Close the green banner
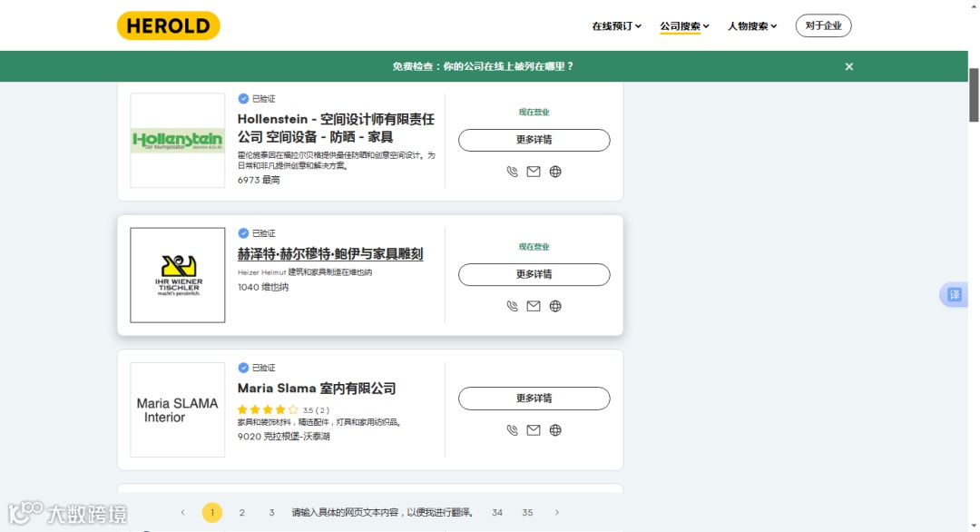The image size is (980, 532). [x=848, y=66]
